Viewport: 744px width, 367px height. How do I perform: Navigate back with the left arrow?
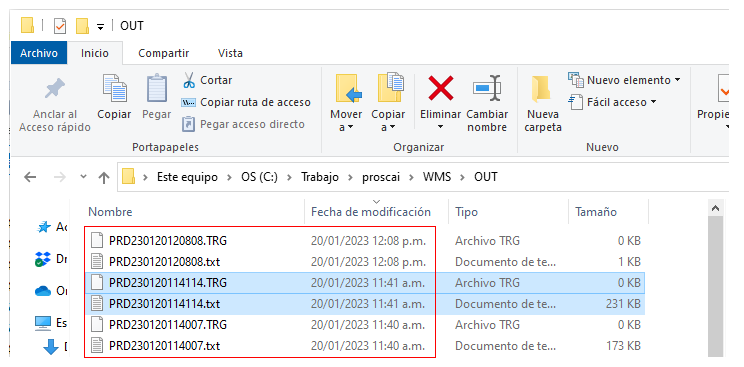(x=30, y=178)
